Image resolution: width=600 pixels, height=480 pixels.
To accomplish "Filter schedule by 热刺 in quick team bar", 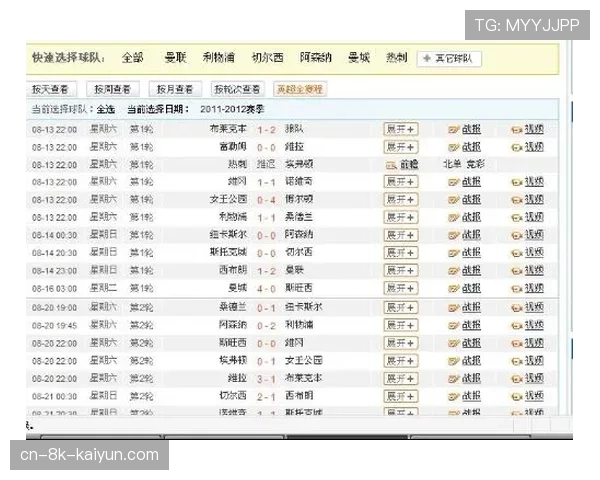I will click(396, 58).
